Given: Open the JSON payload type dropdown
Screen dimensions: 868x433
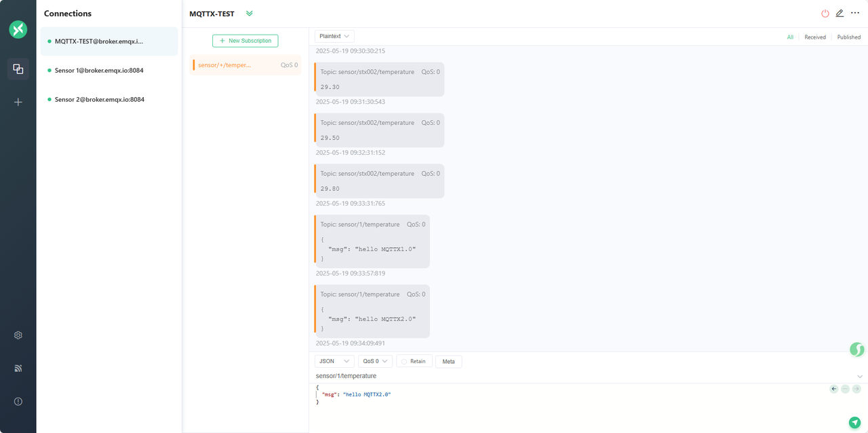Looking at the screenshot, I should 334,361.
